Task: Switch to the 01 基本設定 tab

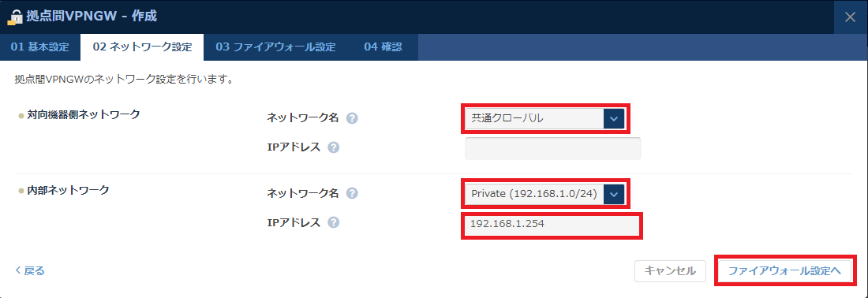Action: point(40,47)
